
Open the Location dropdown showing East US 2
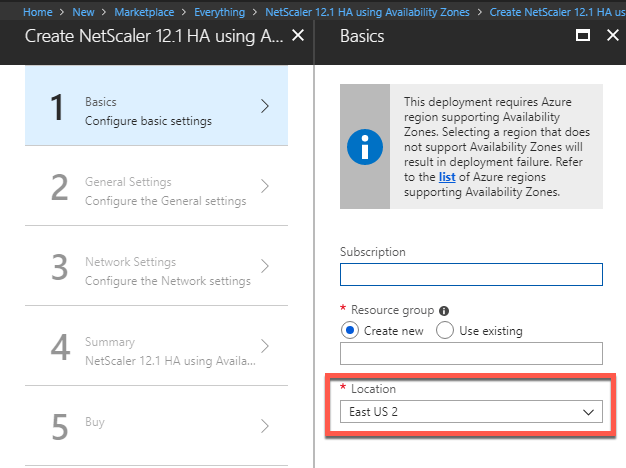pos(471,412)
